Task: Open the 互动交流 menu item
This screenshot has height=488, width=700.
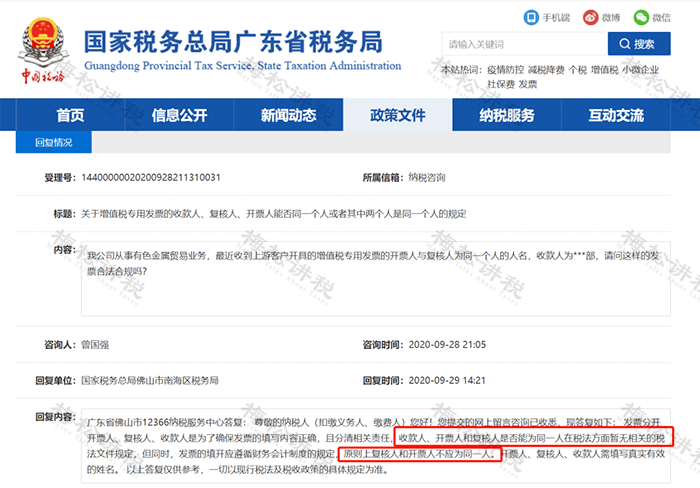Action: click(616, 115)
